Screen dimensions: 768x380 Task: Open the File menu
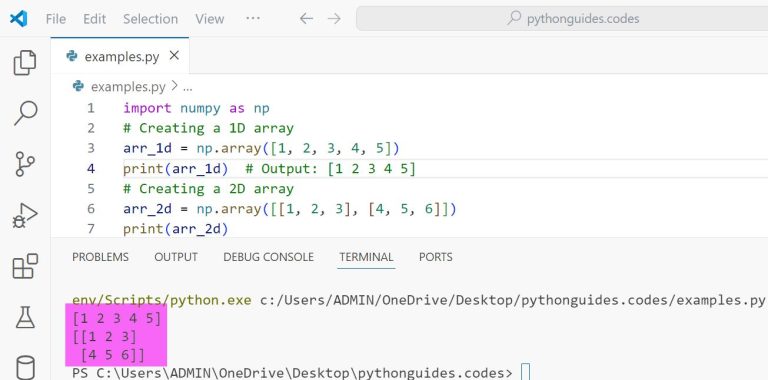tap(55, 19)
